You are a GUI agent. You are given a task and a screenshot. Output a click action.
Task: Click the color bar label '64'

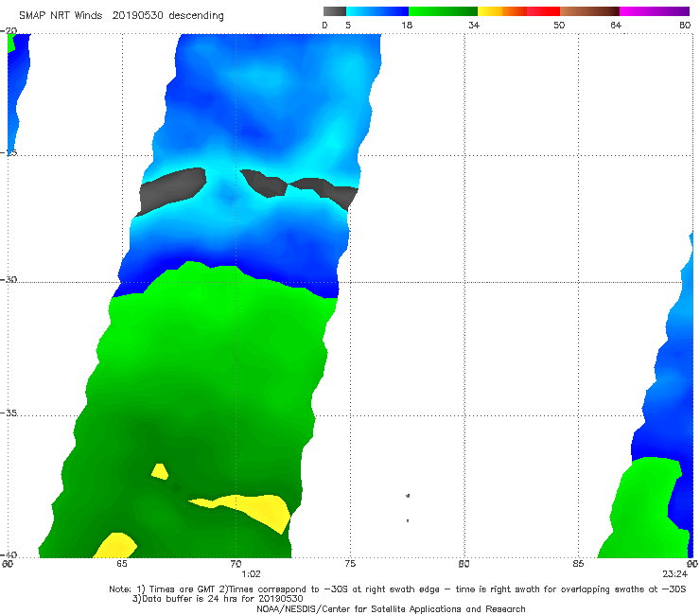click(x=616, y=25)
